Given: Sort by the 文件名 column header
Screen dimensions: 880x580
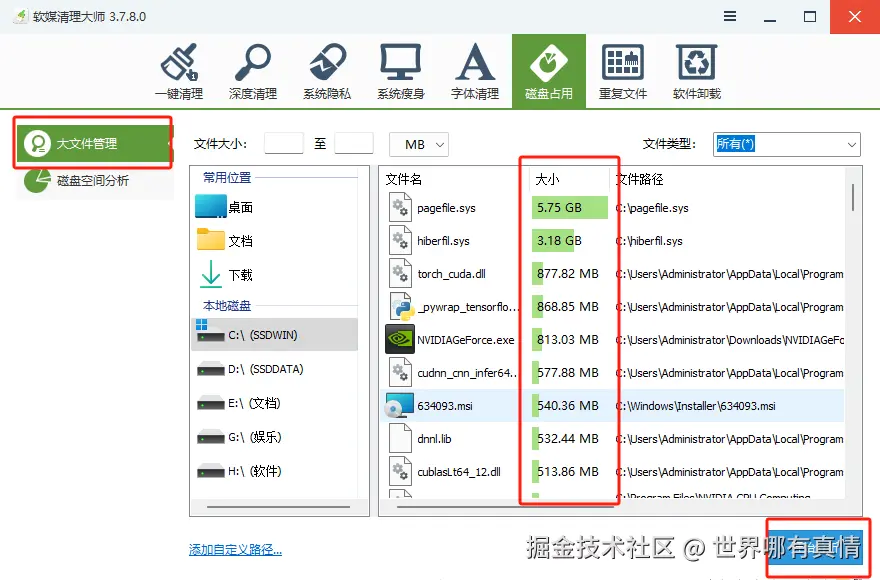Looking at the screenshot, I should (404, 179).
